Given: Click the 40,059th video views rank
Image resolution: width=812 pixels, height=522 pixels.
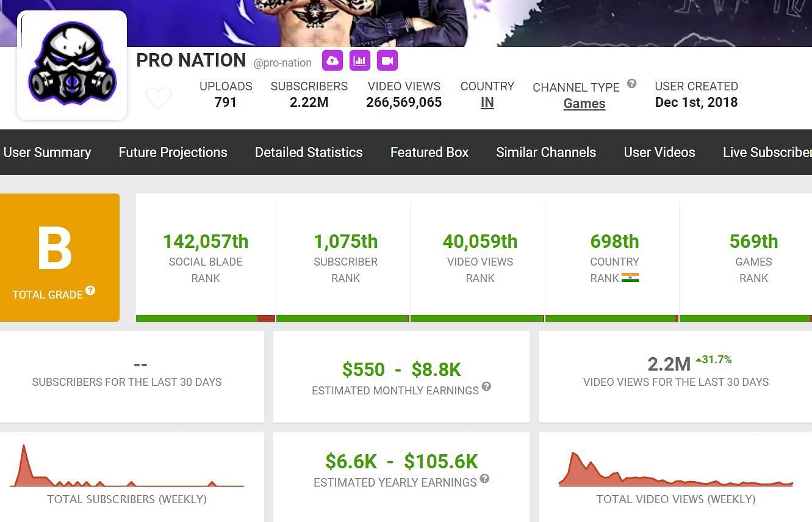Looking at the screenshot, I should 480,241.
